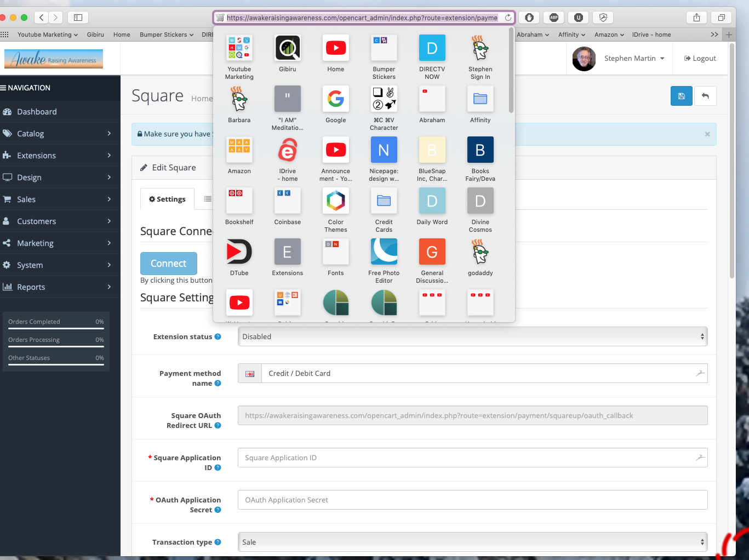Screen dimensions: 749x560
Task: Open IDrive - home bookmark
Action: (x=651, y=35)
